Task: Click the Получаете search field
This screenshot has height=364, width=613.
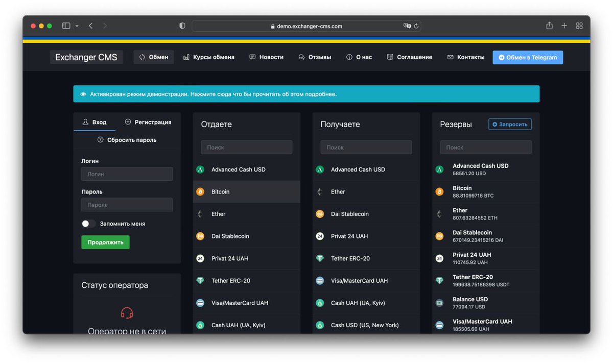Action: coord(366,147)
